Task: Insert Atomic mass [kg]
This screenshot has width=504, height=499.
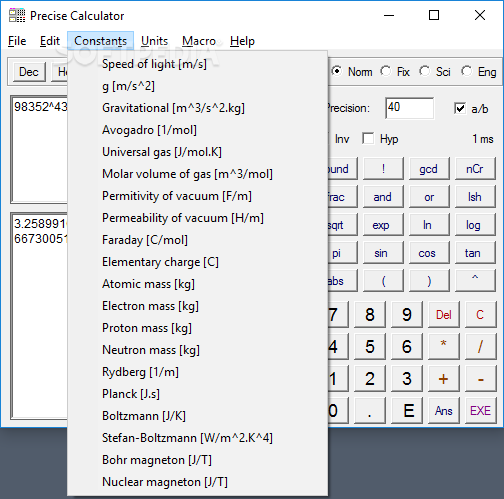Action: point(197,284)
